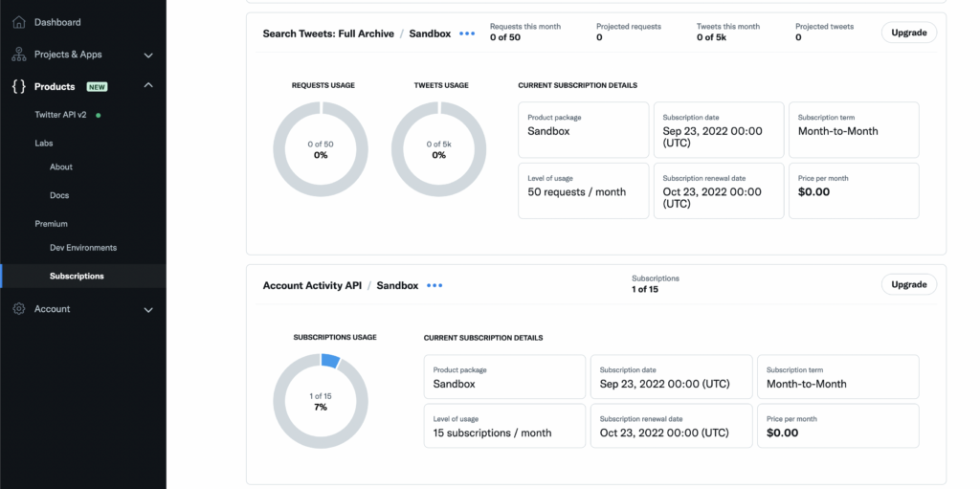The width and height of the screenshot is (980, 489).
Task: Select Dev Environments under Premium
Action: [x=83, y=248]
